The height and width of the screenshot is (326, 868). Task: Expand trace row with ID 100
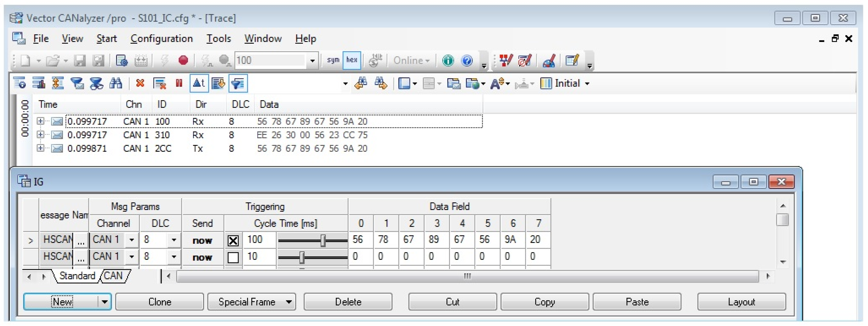[40, 121]
